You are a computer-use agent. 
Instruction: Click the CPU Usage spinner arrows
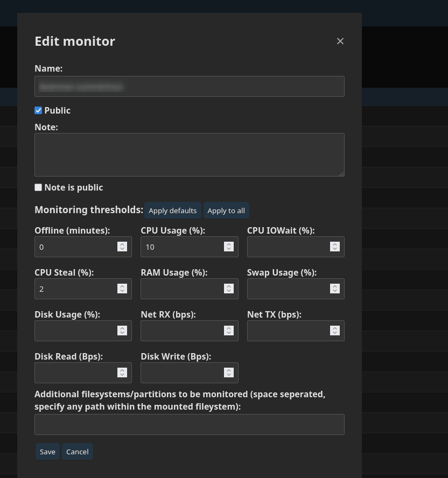[229, 247]
